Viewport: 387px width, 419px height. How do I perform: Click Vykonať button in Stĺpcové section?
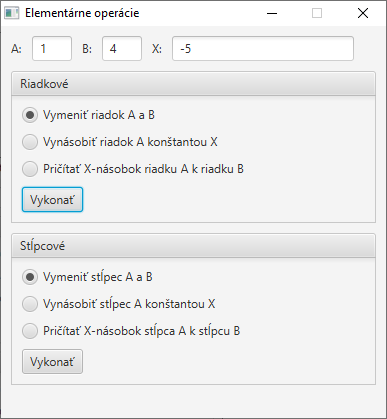pos(52,362)
